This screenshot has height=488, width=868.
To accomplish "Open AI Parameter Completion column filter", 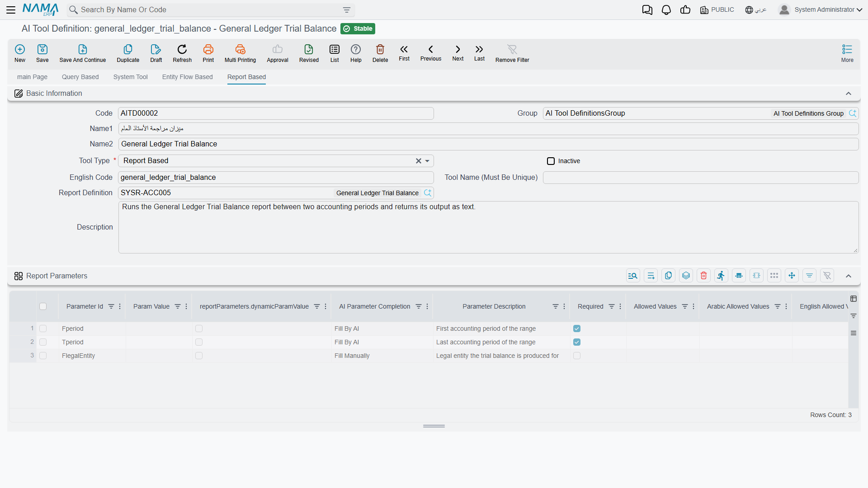I will click(419, 306).
